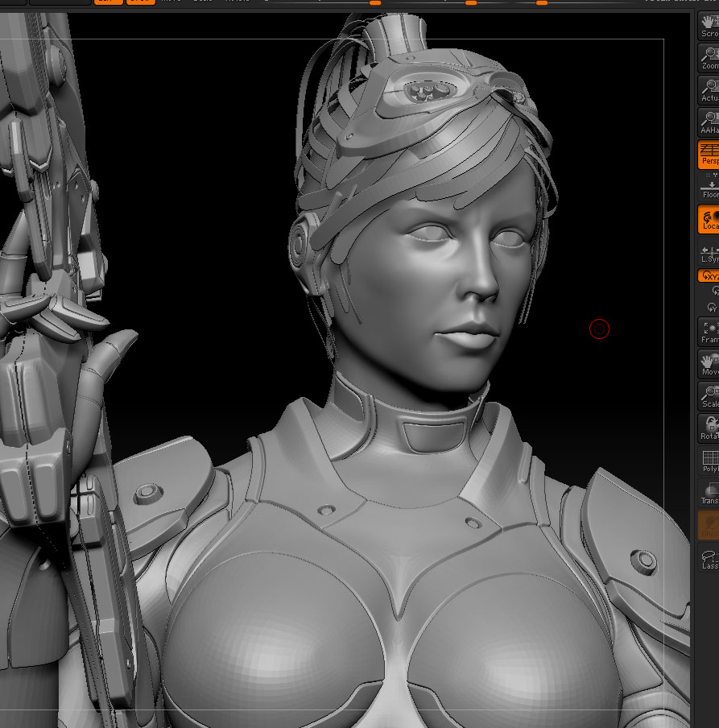Screen dimensions: 719x728
Task: Select the Move edited object tool
Action: [709, 364]
